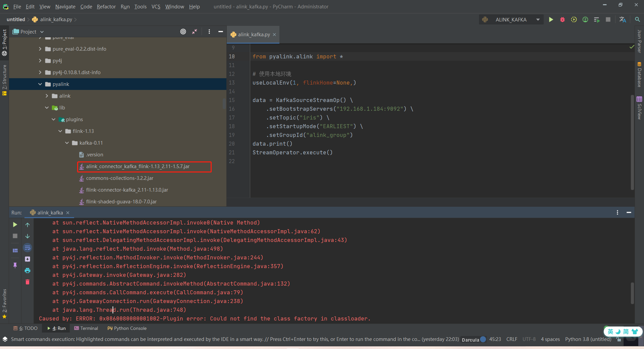Select the .version file
The height and width of the screenshot is (349, 644).
91,155
